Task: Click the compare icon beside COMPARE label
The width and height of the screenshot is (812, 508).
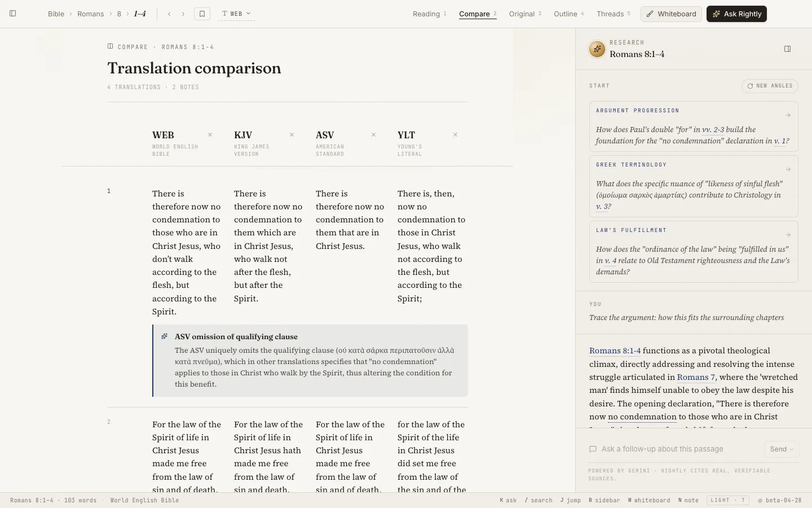Action: (111, 46)
